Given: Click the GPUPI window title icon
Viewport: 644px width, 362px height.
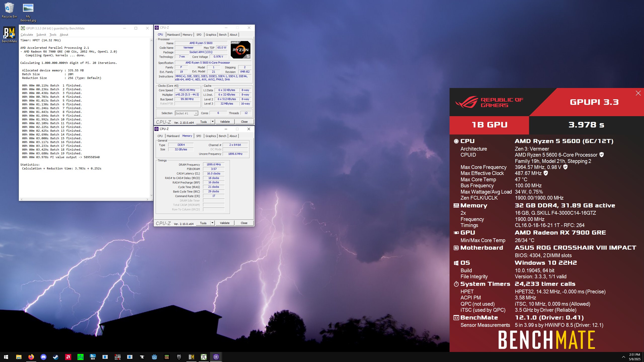Looking at the screenshot, I should tap(23, 28).
